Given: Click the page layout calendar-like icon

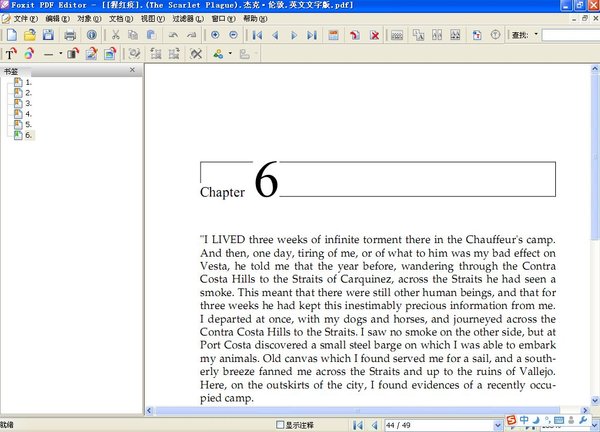Looking at the screenshot, I should coord(334,35).
